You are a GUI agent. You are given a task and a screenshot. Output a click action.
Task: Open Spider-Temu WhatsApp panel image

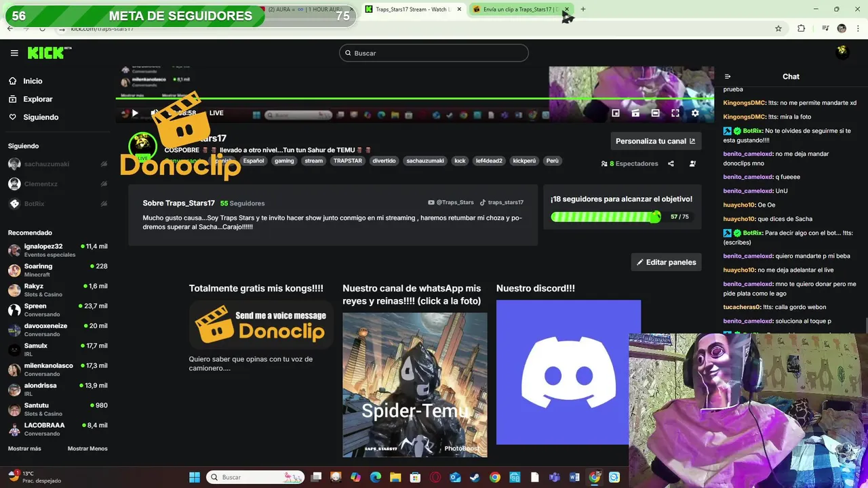point(415,385)
